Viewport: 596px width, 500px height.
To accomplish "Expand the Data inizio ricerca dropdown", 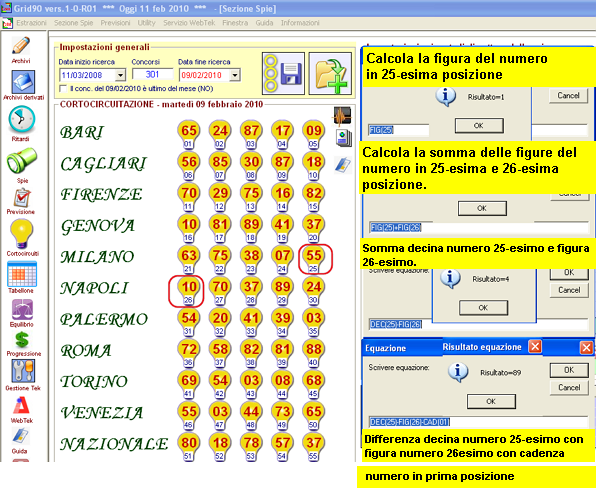I will pyautogui.click(x=120, y=75).
